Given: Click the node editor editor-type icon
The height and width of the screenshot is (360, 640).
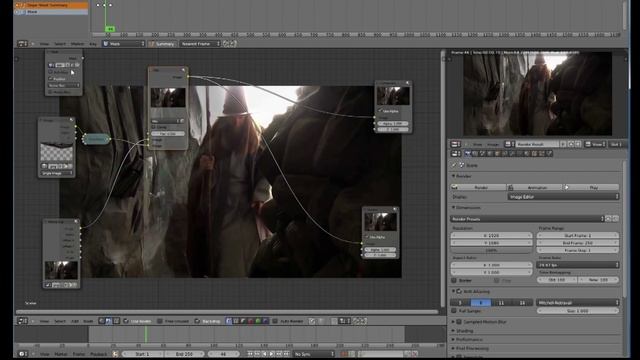Looking at the screenshot, I should [23, 321].
